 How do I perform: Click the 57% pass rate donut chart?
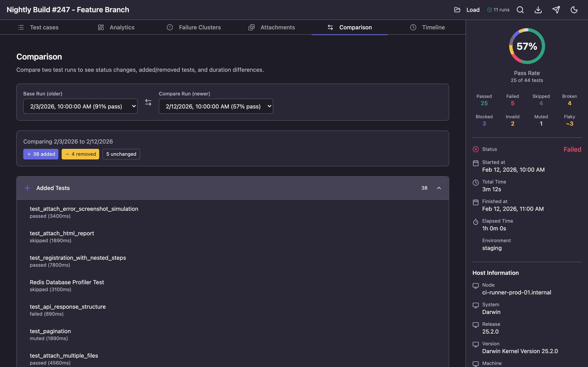pyautogui.click(x=527, y=46)
